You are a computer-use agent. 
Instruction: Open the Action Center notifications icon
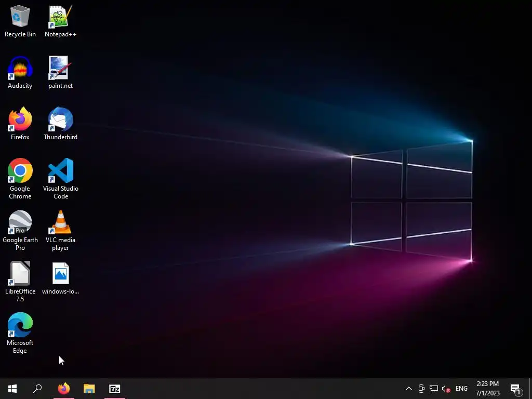(x=516, y=389)
